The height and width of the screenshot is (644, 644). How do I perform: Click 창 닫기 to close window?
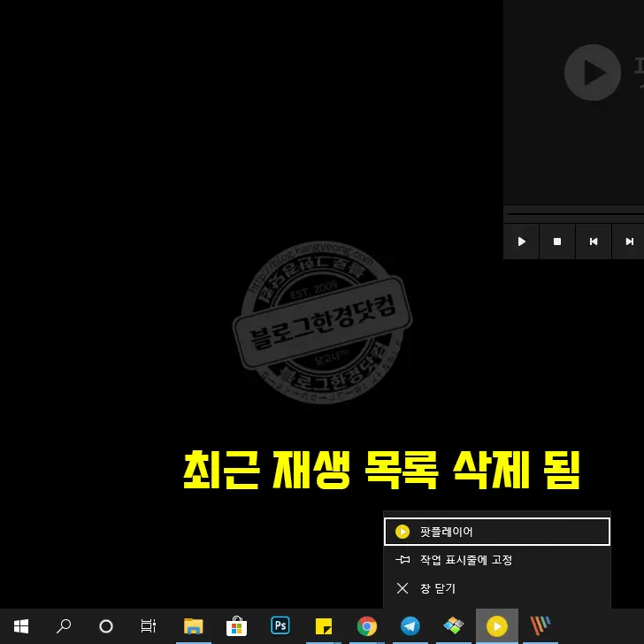click(x=496, y=588)
